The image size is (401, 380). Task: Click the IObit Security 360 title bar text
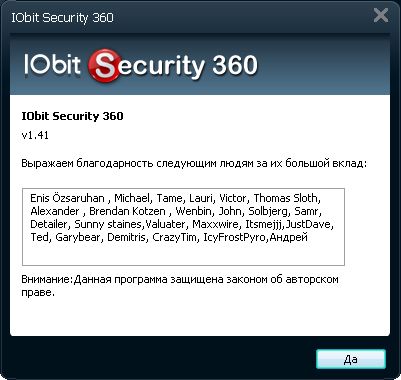point(62,17)
